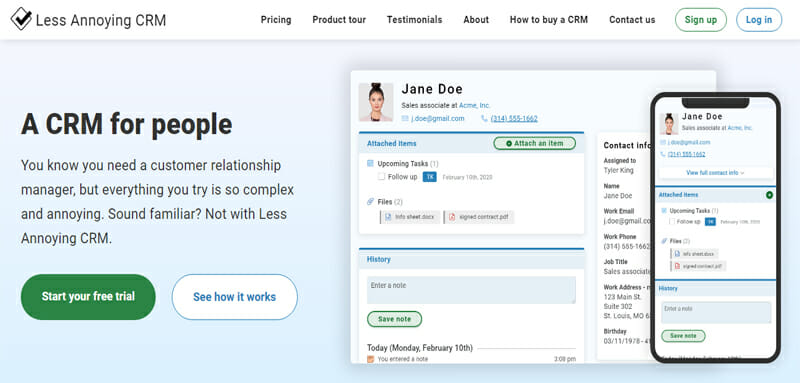The image size is (800, 383).
Task: Open the signed contract.pdf file icon
Action: click(452, 217)
